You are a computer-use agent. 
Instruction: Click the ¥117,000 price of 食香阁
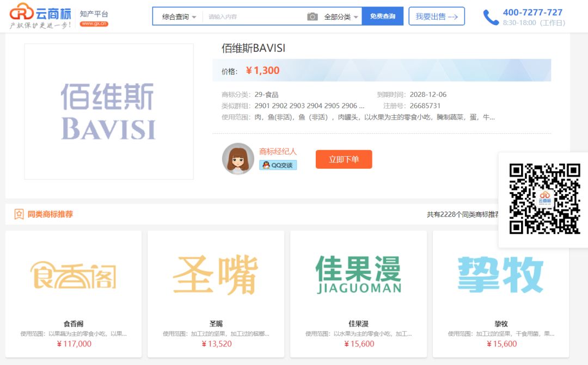point(74,344)
